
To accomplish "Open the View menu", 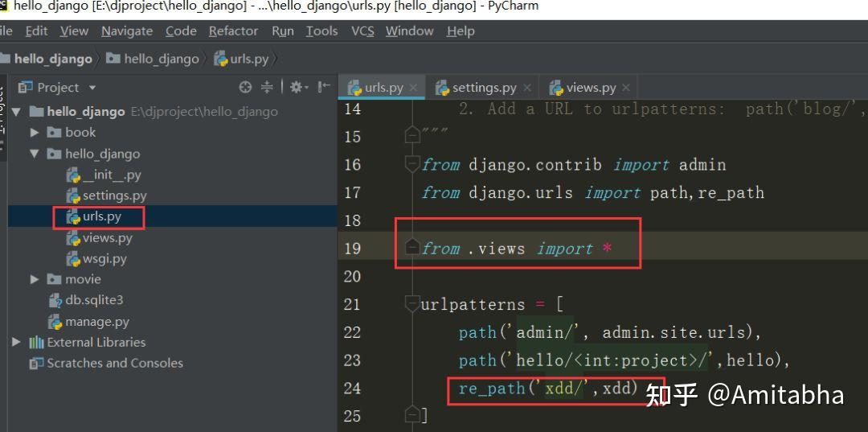I will tap(74, 31).
